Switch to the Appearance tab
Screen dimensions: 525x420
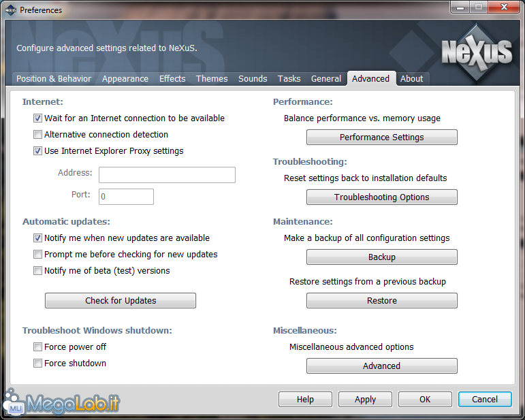coord(125,79)
